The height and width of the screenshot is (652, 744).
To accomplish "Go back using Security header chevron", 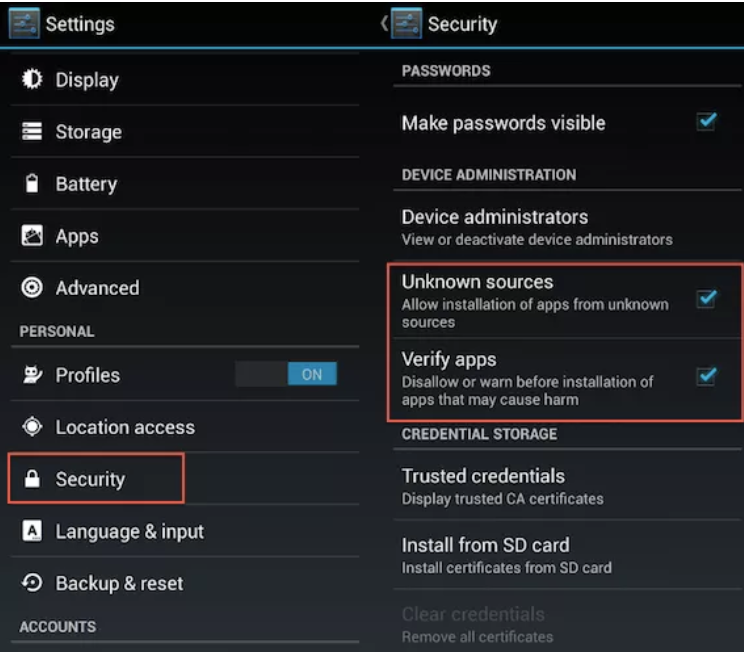I will pyautogui.click(x=384, y=23).
